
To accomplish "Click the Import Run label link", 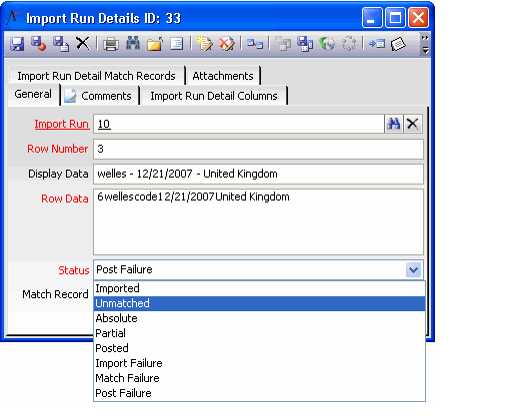I will coord(62,124).
